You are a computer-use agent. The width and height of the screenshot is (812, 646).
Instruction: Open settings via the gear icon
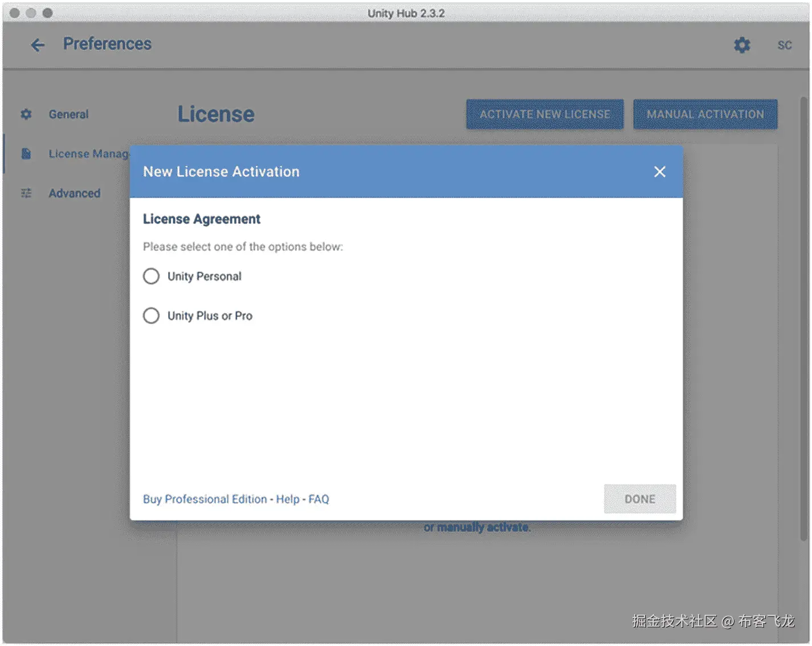[x=742, y=44]
